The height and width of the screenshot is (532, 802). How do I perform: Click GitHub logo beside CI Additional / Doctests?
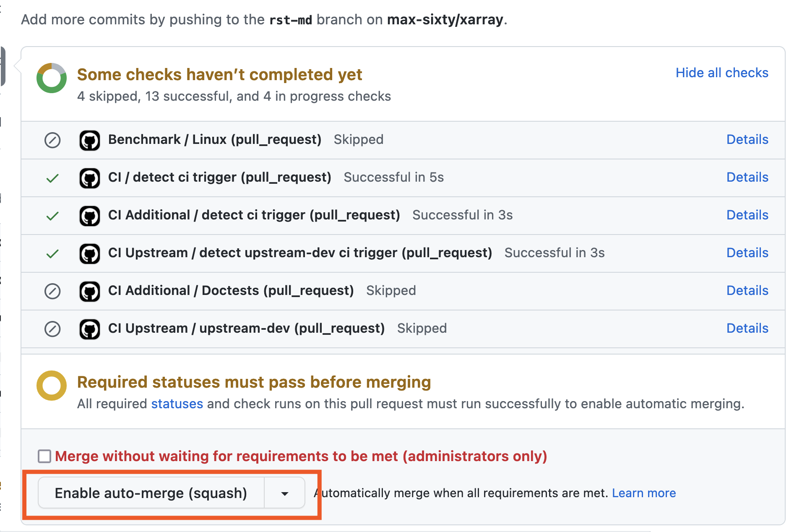90,291
